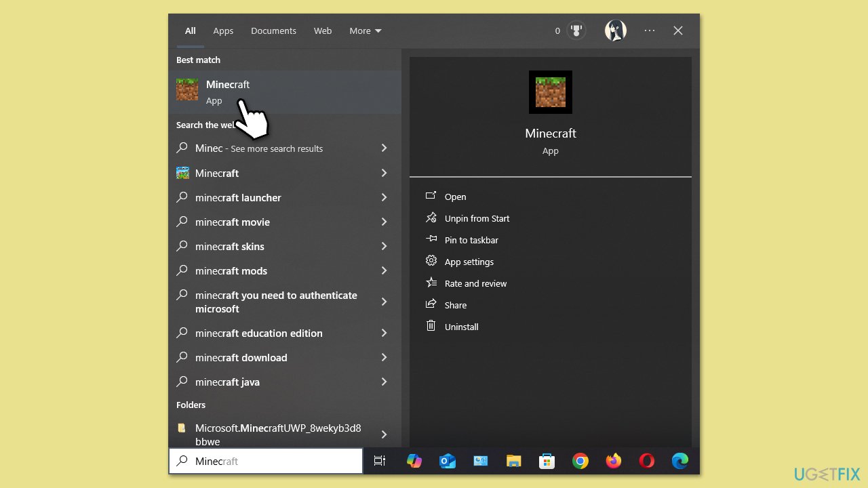Switch to the All tab
This screenshot has height=488, width=868.
[x=191, y=31]
